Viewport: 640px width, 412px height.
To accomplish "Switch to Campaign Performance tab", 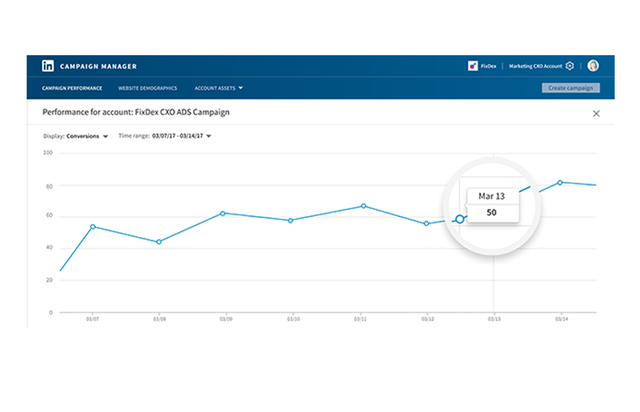I will (72, 88).
